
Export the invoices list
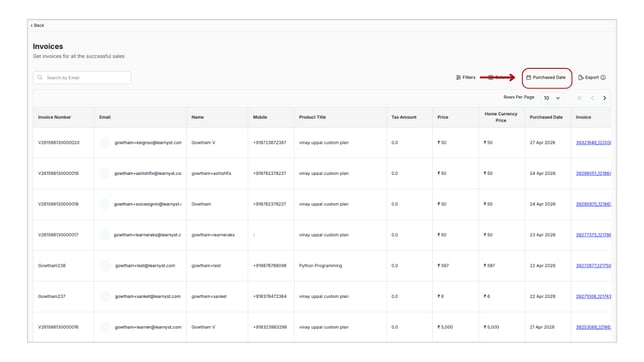pyautogui.click(x=588, y=77)
